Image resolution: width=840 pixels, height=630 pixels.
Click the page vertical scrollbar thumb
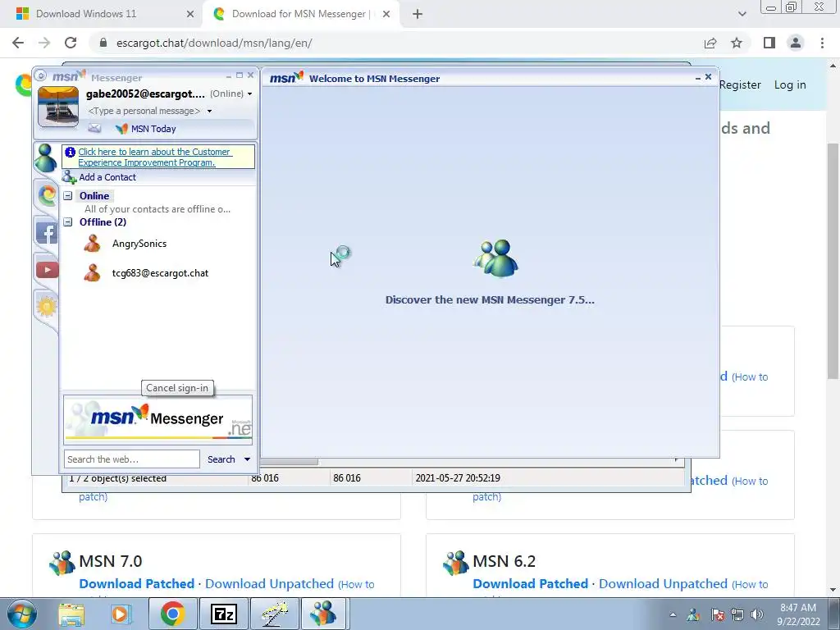[x=833, y=261]
